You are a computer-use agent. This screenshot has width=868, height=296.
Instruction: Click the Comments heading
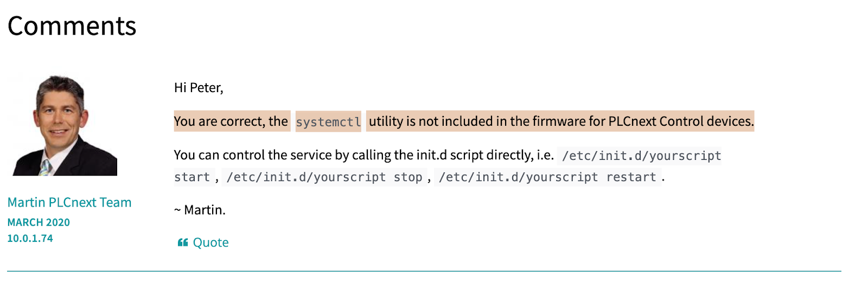[72, 25]
